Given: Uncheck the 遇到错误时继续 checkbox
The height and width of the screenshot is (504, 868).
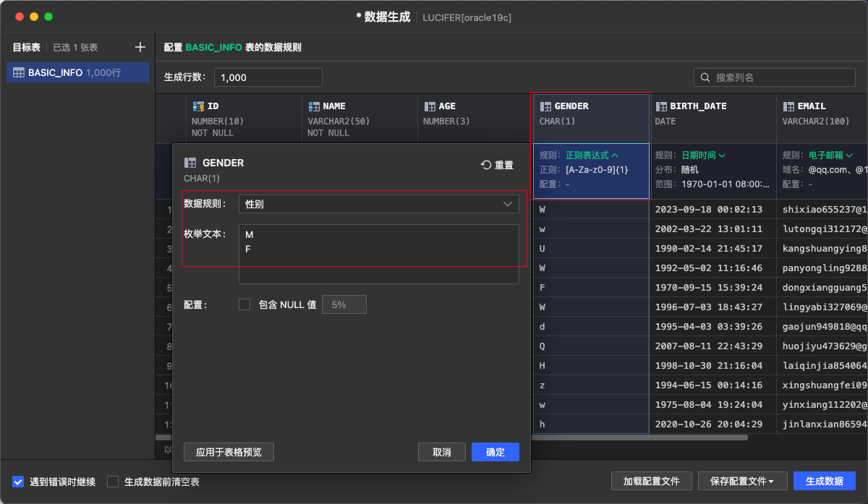Looking at the screenshot, I should (18, 481).
